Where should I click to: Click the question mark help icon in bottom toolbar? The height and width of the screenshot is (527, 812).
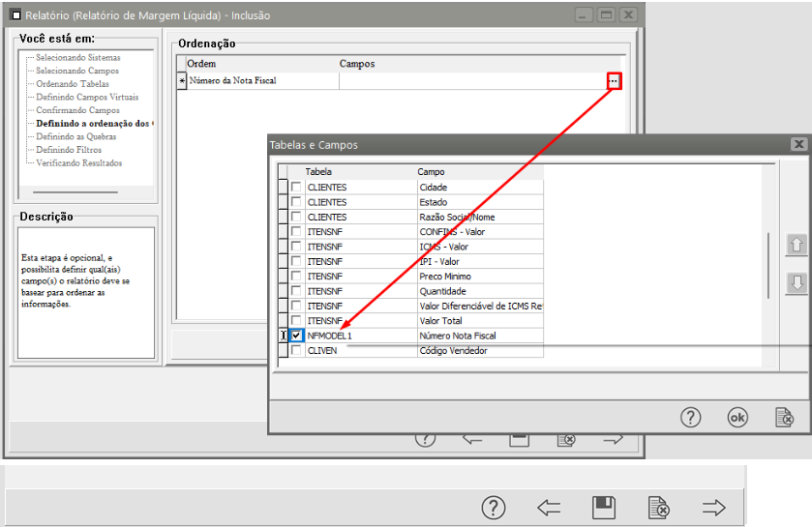(x=494, y=507)
